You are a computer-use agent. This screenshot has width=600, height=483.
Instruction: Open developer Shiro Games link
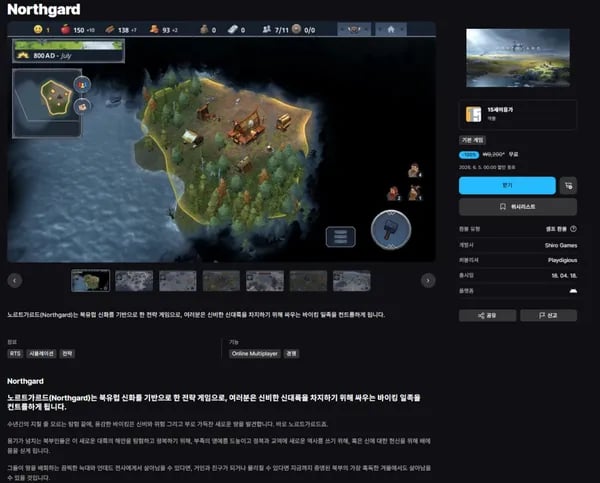tap(561, 245)
